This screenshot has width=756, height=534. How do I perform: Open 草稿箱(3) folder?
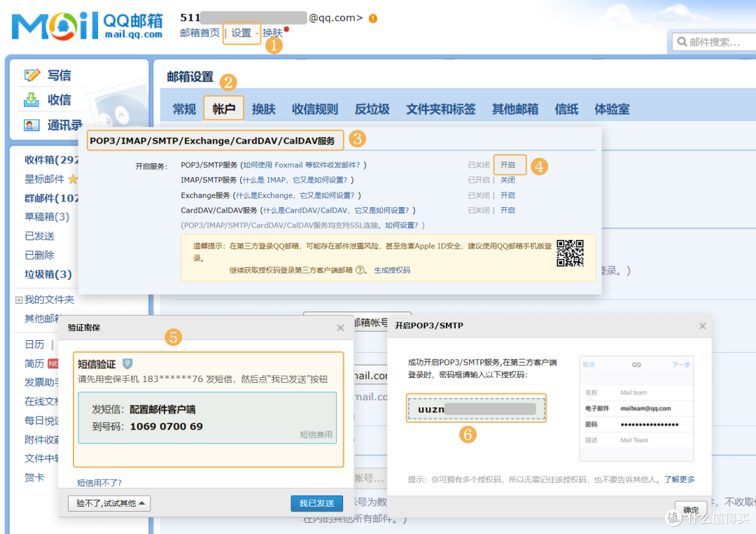pyautogui.click(x=47, y=217)
